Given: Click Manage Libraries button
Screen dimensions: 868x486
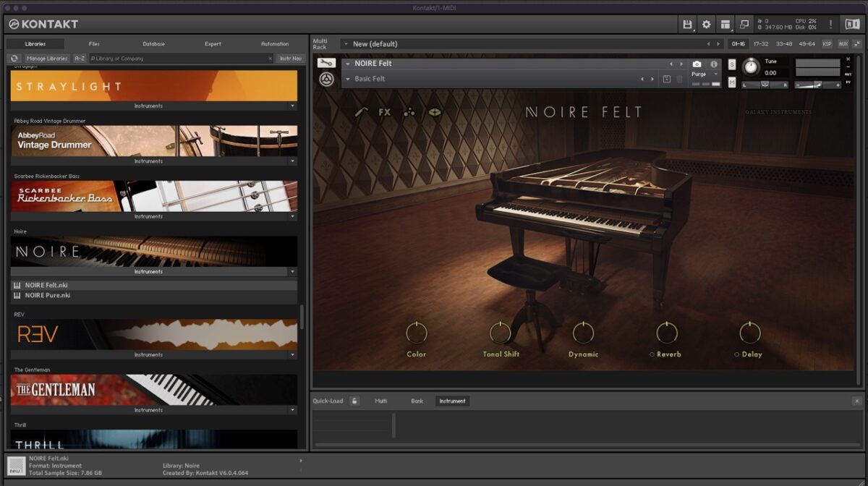Looking at the screenshot, I should point(47,59).
